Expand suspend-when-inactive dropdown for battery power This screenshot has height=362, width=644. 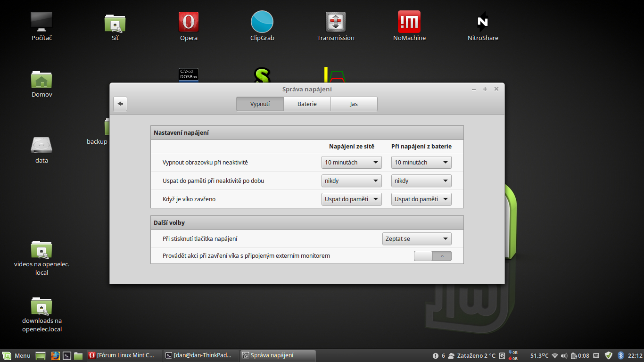(421, 181)
